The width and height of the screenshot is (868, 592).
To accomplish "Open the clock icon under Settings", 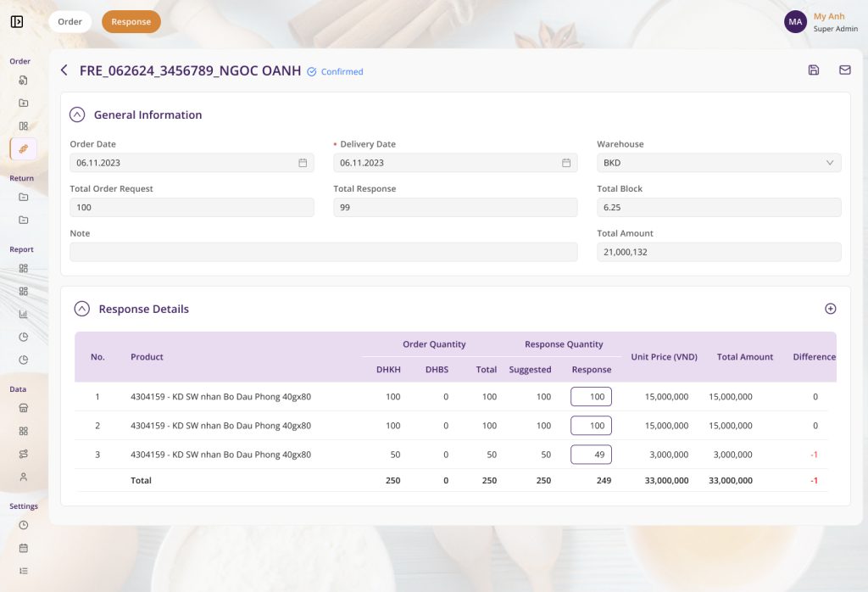I will pos(24,525).
